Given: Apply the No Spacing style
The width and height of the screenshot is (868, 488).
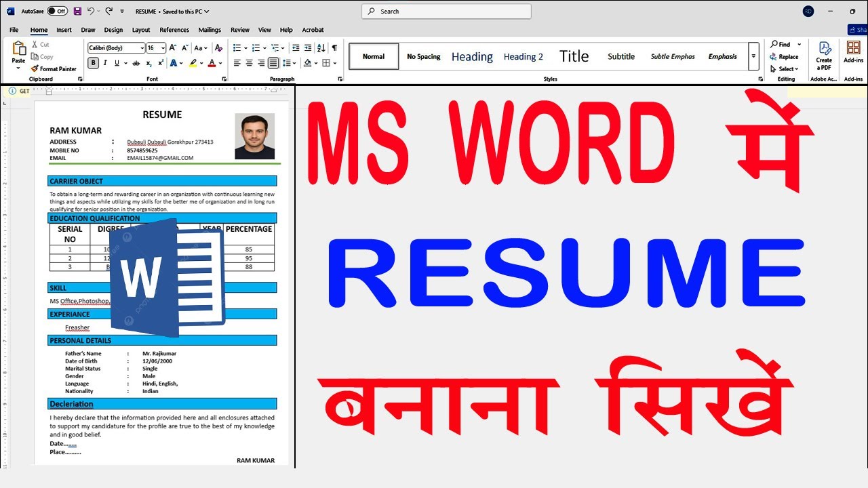Looking at the screenshot, I should [x=424, y=56].
